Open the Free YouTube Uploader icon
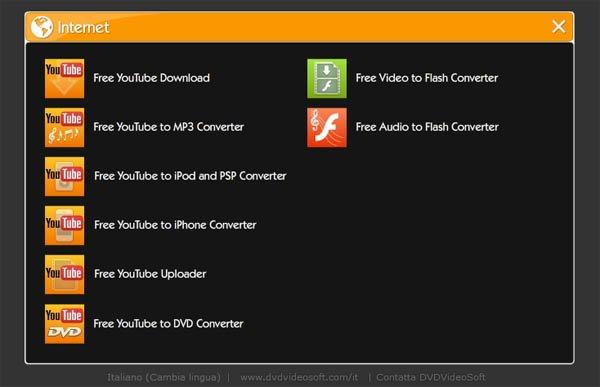Image resolution: width=600 pixels, height=387 pixels. point(64,274)
